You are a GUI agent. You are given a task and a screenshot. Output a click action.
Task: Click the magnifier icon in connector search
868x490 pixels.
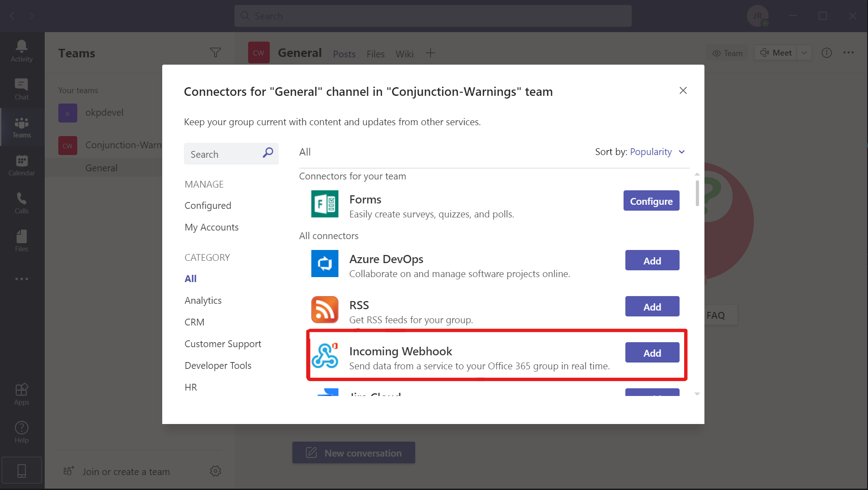click(268, 153)
